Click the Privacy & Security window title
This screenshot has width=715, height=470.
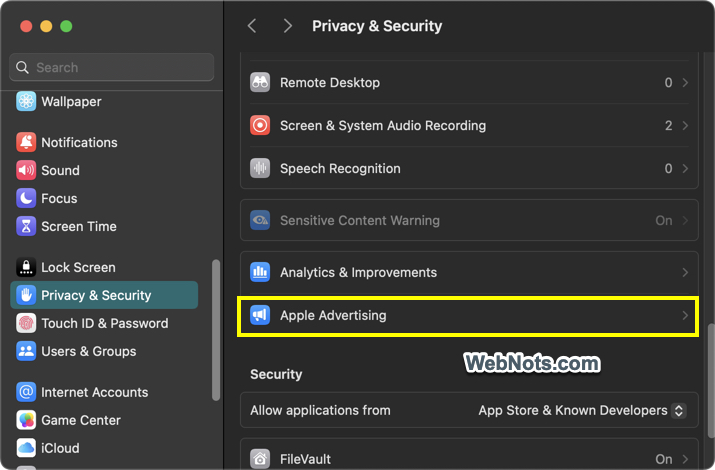pos(377,26)
